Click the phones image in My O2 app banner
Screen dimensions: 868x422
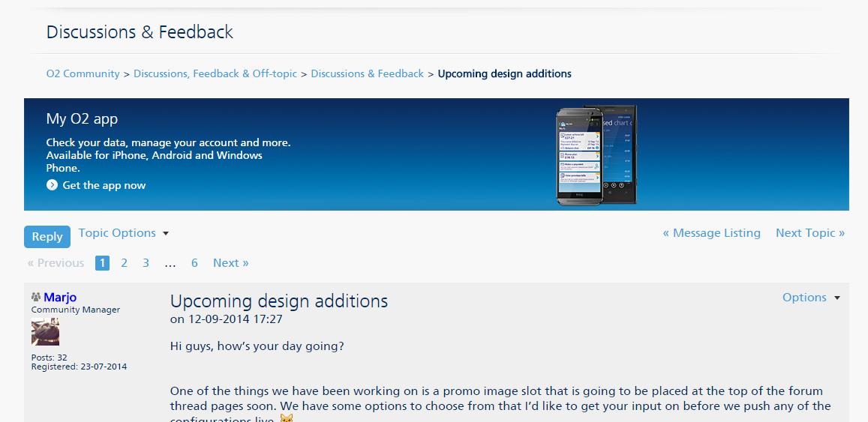click(x=596, y=155)
